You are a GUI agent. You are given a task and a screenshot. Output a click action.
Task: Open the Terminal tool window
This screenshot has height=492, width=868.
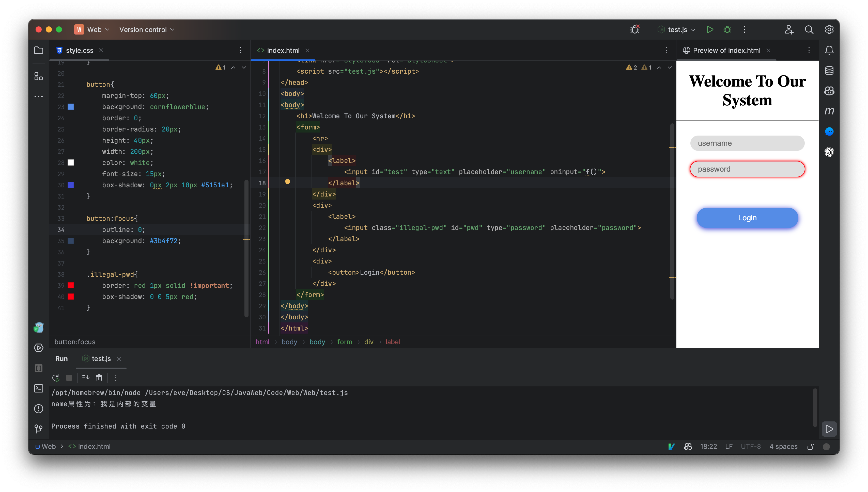pos(39,388)
